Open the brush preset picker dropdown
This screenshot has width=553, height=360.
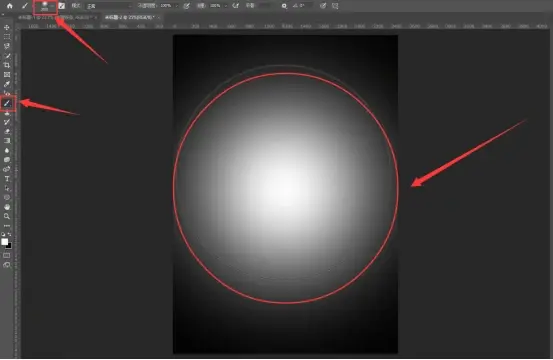click(45, 6)
